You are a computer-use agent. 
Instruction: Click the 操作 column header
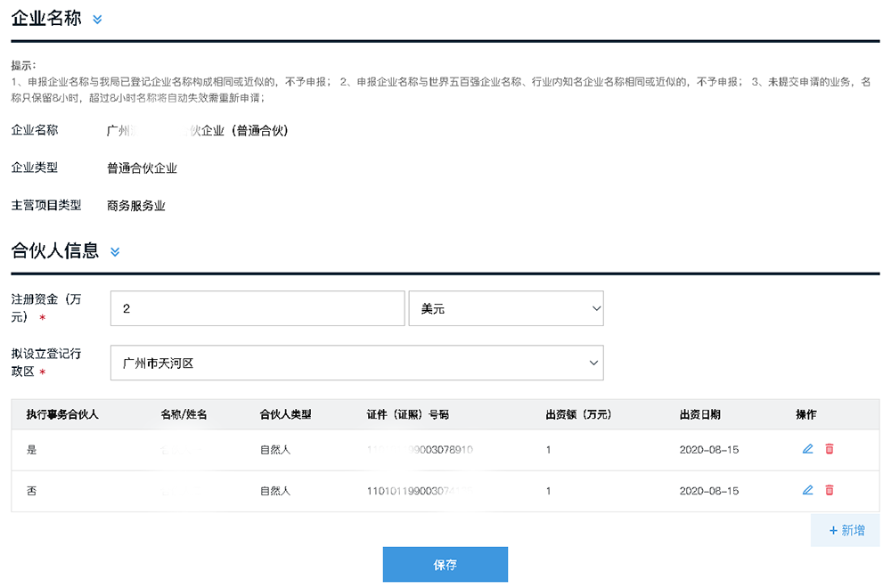[x=805, y=414]
